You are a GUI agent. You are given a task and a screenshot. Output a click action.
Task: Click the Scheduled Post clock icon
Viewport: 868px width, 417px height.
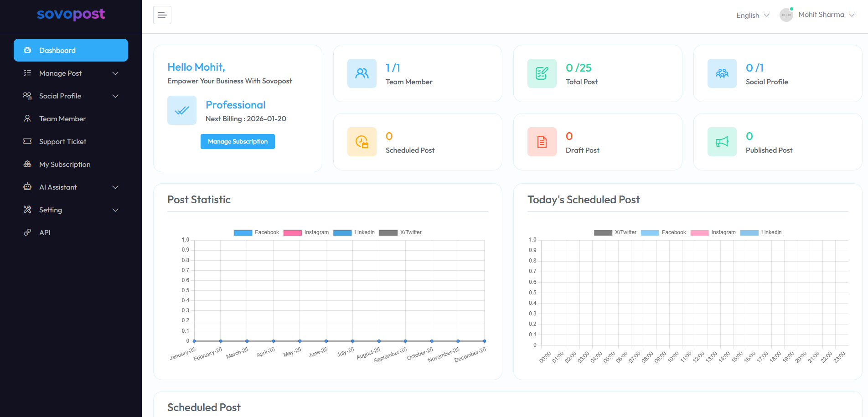pyautogui.click(x=362, y=142)
